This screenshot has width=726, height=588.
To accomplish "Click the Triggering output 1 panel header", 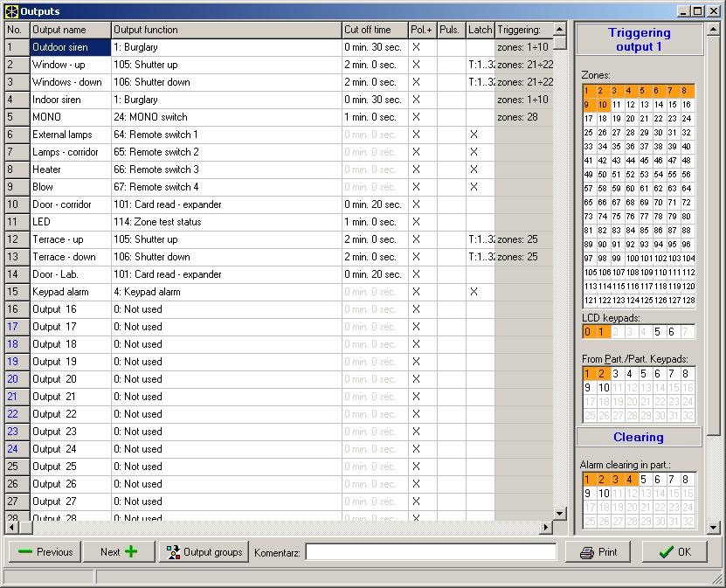I will click(639, 40).
